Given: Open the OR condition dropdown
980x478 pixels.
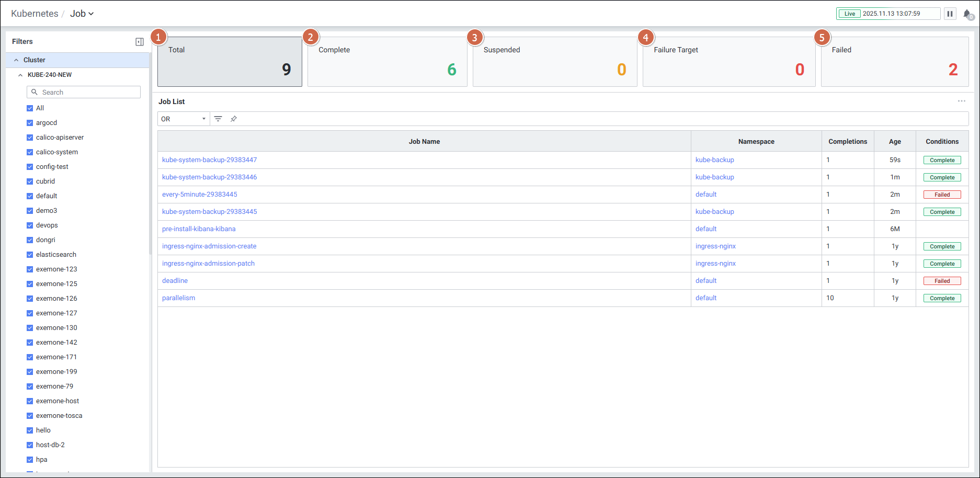Looking at the screenshot, I should pos(184,119).
